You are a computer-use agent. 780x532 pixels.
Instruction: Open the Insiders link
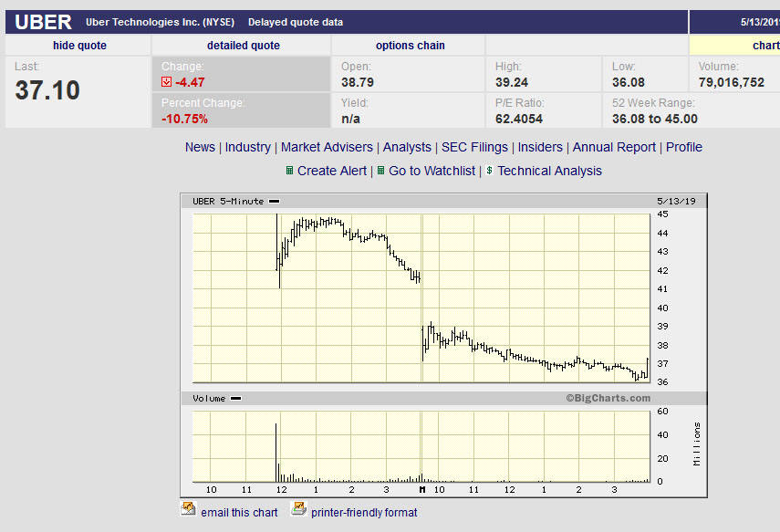pyautogui.click(x=540, y=147)
